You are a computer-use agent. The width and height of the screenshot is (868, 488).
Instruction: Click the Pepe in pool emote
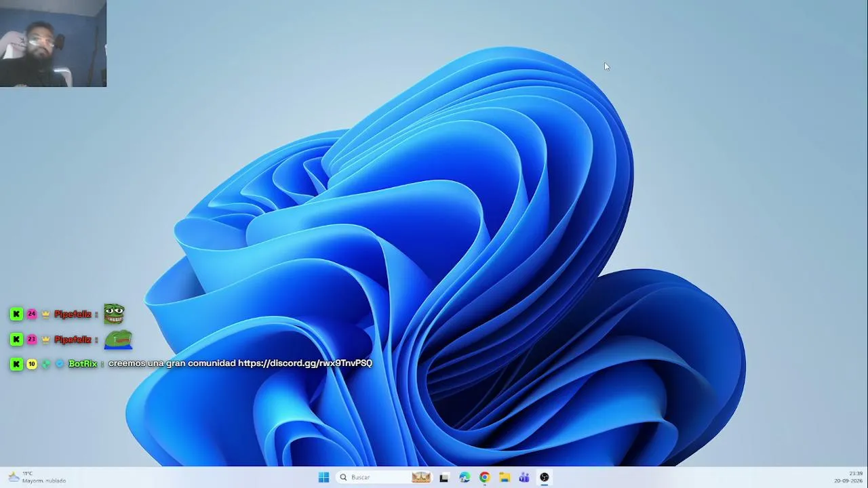(118, 339)
